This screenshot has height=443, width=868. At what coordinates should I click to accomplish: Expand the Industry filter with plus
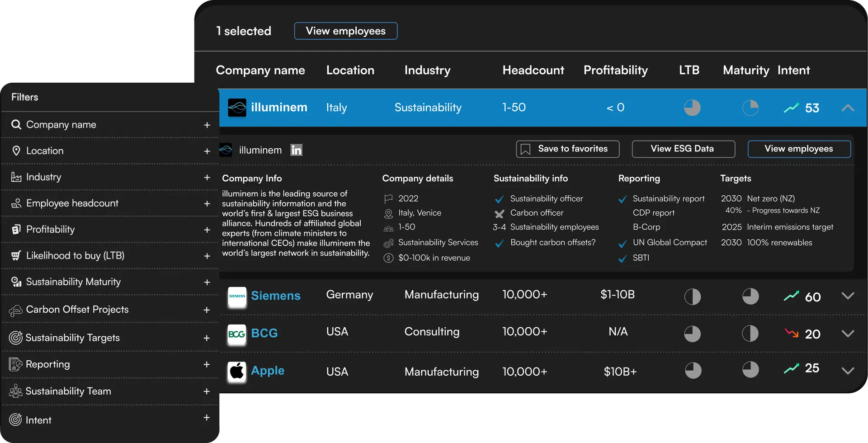[207, 177]
